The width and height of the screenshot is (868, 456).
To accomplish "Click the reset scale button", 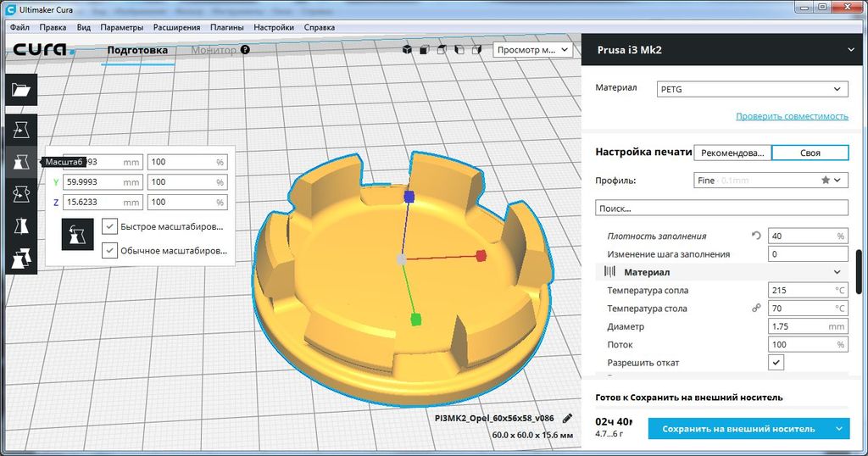I will (77, 235).
